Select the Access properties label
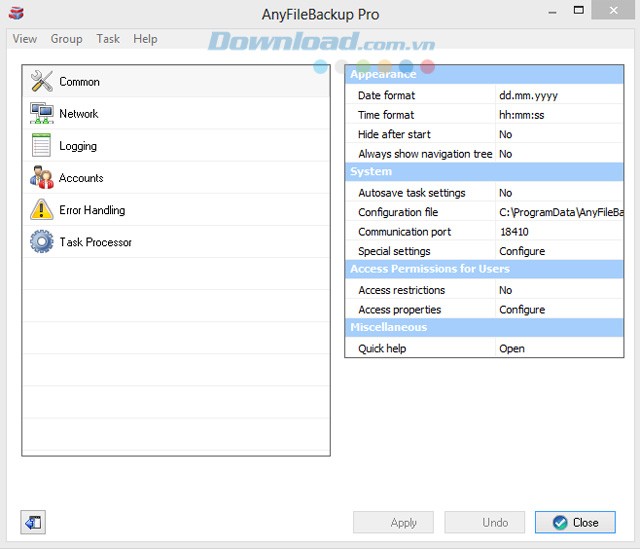640x549 pixels. coord(400,310)
